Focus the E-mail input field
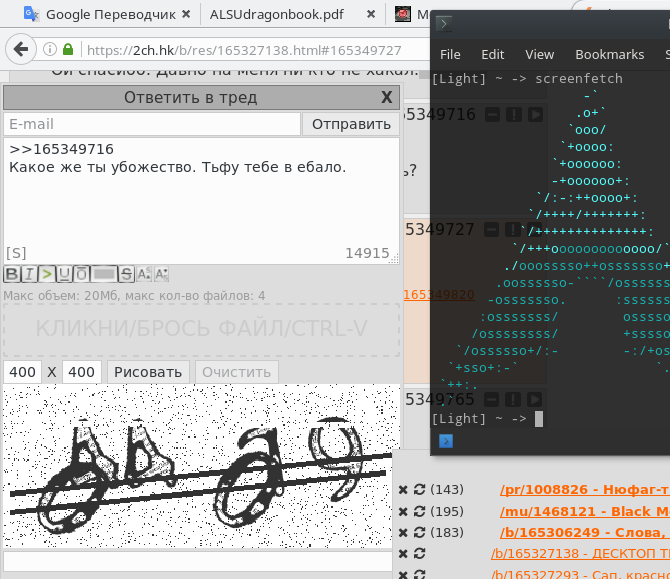This screenshot has height=579, width=670. pyautogui.click(x=152, y=124)
